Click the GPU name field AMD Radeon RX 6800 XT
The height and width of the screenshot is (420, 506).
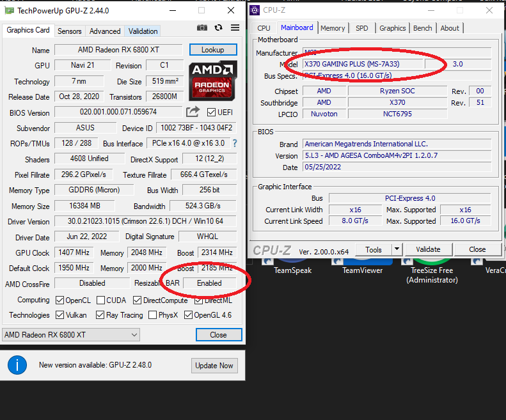[118, 50]
